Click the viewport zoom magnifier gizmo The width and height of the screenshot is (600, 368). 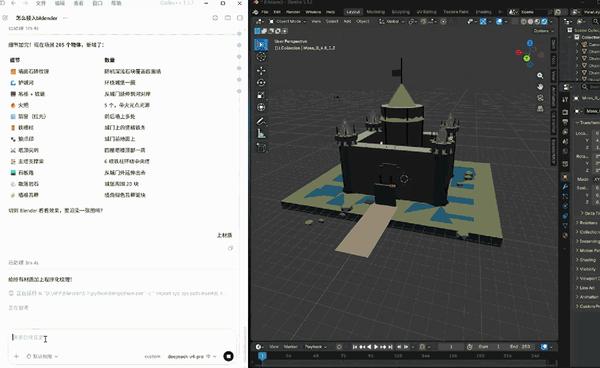(x=540, y=76)
